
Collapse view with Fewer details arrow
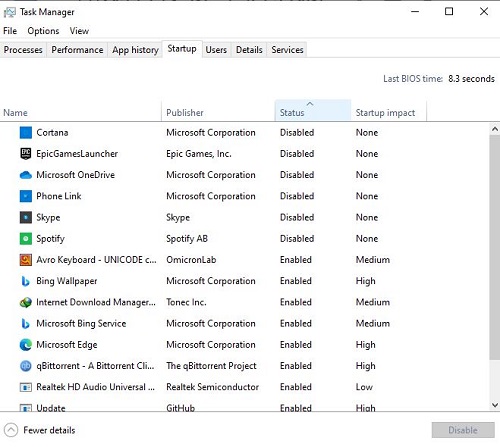pos(11,430)
